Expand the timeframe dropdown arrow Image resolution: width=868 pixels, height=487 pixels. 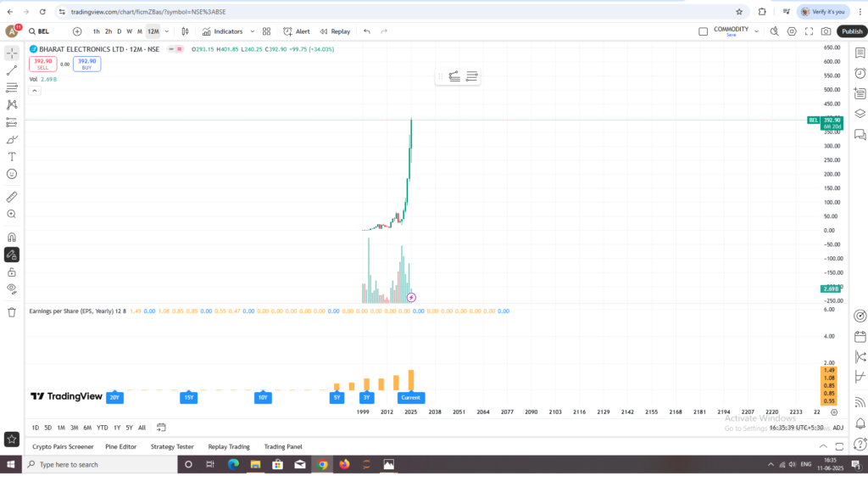[x=167, y=31]
